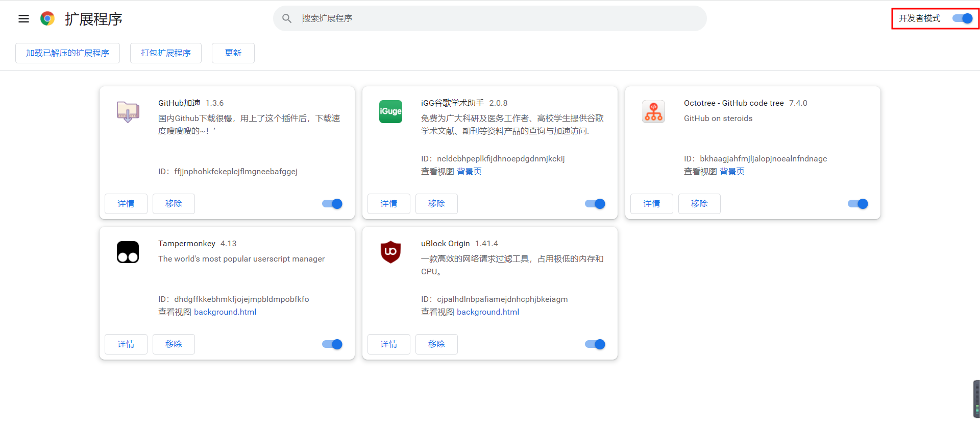The width and height of the screenshot is (980, 425).
Task: Click the Octotree extension icon
Action: [653, 111]
